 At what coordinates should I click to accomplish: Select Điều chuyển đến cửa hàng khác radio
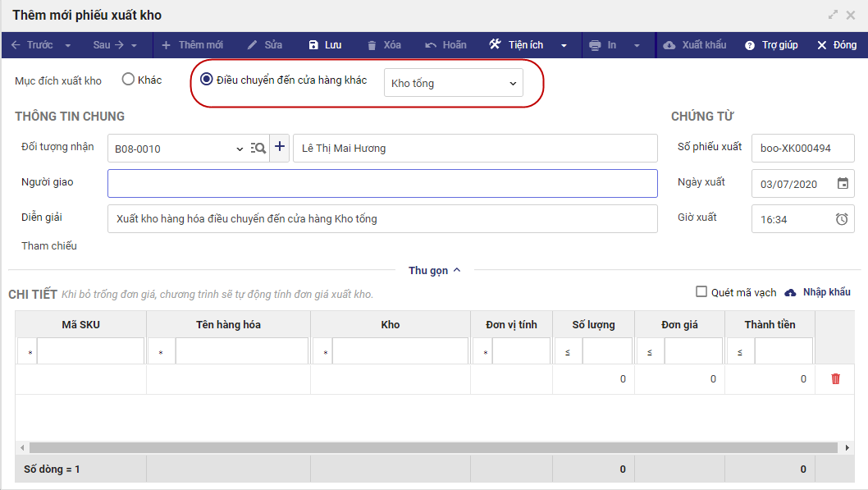207,80
